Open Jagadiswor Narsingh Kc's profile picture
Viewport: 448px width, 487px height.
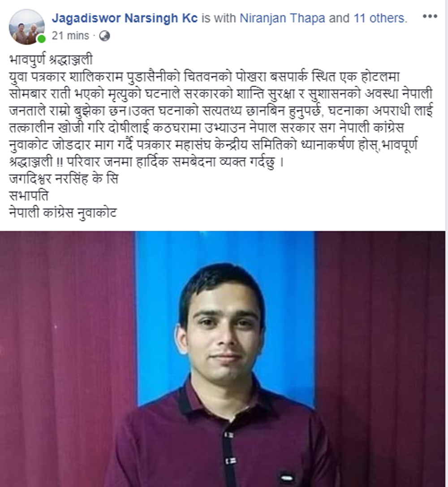click(x=27, y=27)
